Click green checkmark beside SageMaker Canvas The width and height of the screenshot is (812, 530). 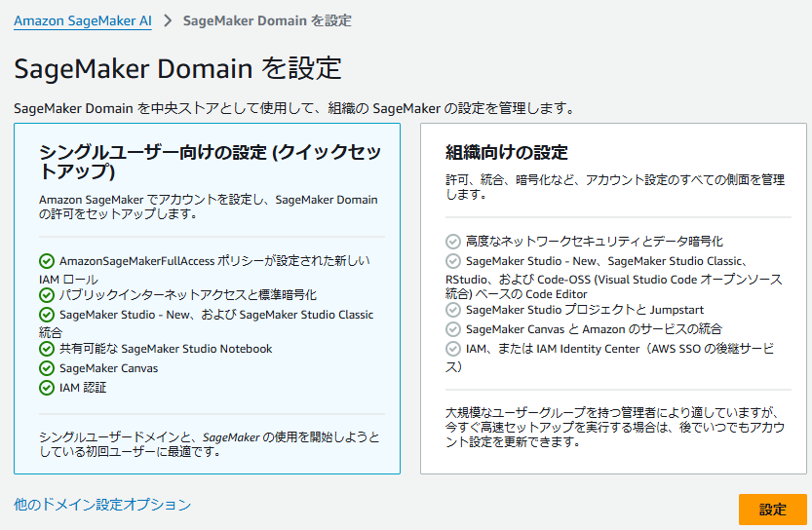pyautogui.click(x=47, y=368)
